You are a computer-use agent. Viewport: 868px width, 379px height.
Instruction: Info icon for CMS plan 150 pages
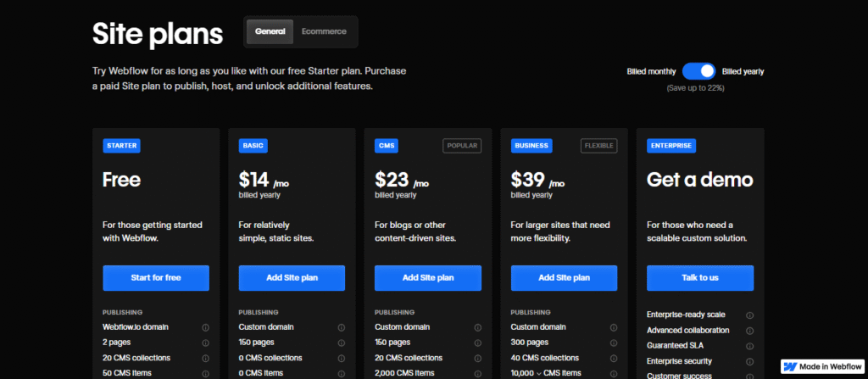[477, 343]
